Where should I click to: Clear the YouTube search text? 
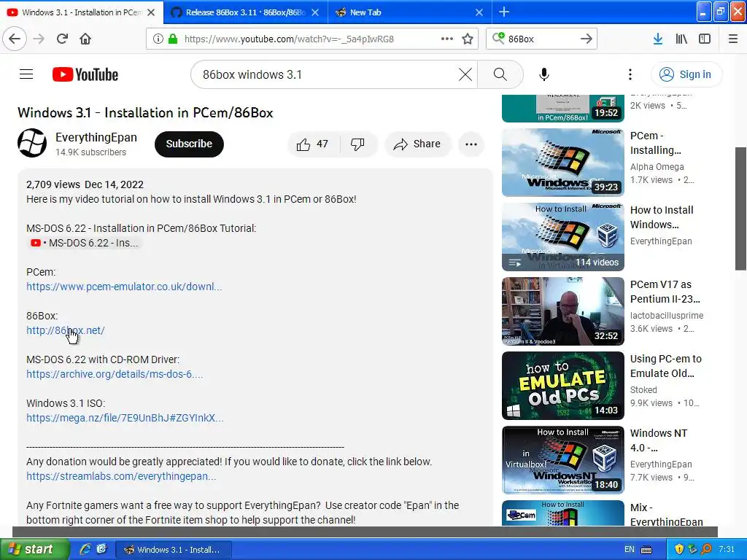(x=465, y=74)
